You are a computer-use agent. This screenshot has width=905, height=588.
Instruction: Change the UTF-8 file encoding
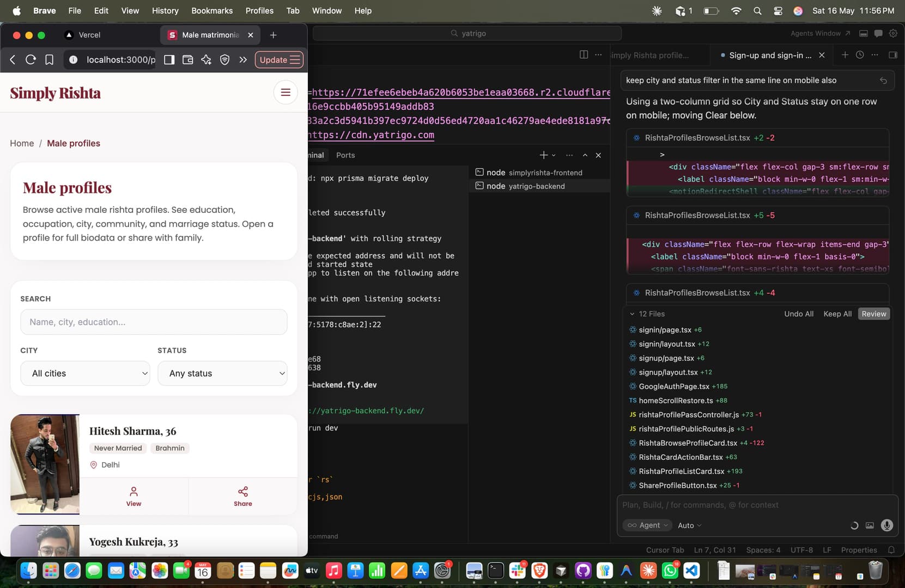[802, 550]
